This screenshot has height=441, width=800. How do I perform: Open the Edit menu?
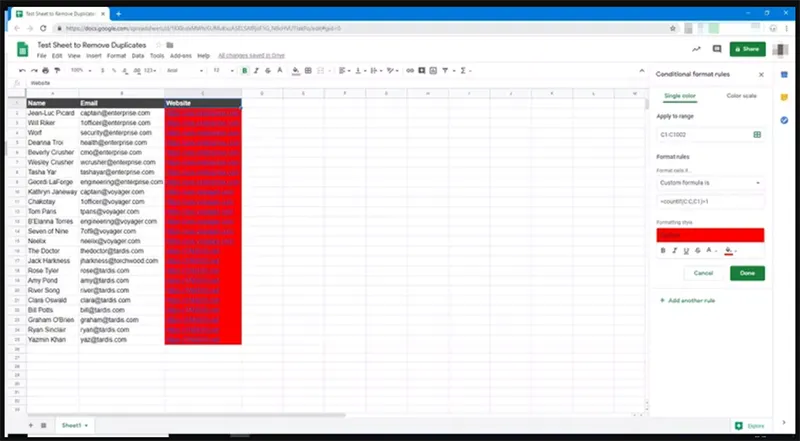[x=57, y=56]
